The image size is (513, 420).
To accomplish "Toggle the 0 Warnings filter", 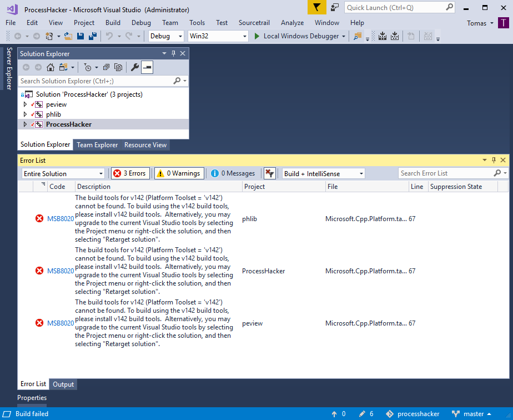I will 179,173.
